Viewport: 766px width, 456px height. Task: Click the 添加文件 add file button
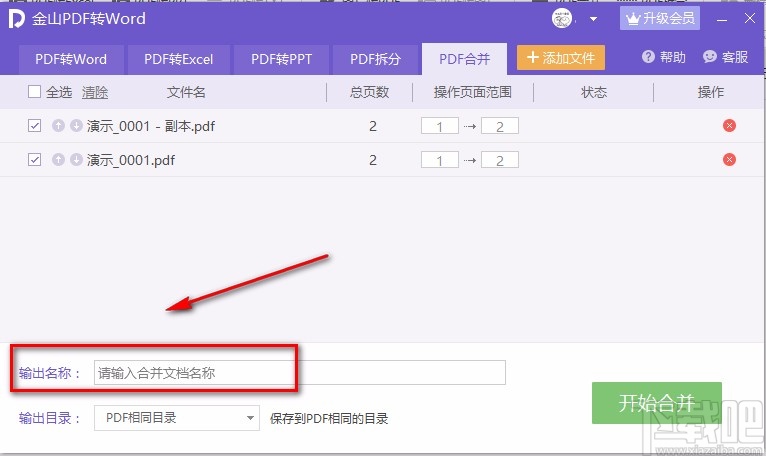click(561, 58)
